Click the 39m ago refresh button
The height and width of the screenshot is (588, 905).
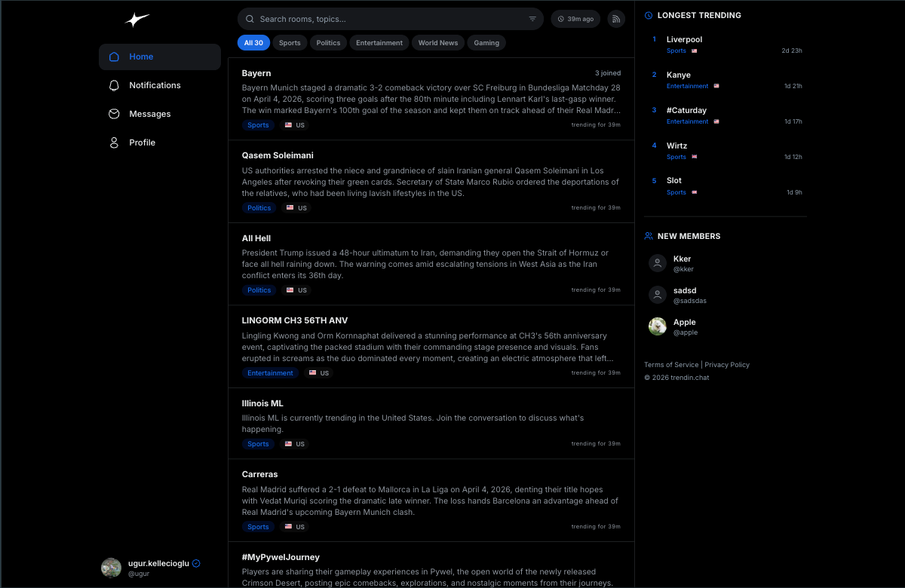[575, 19]
